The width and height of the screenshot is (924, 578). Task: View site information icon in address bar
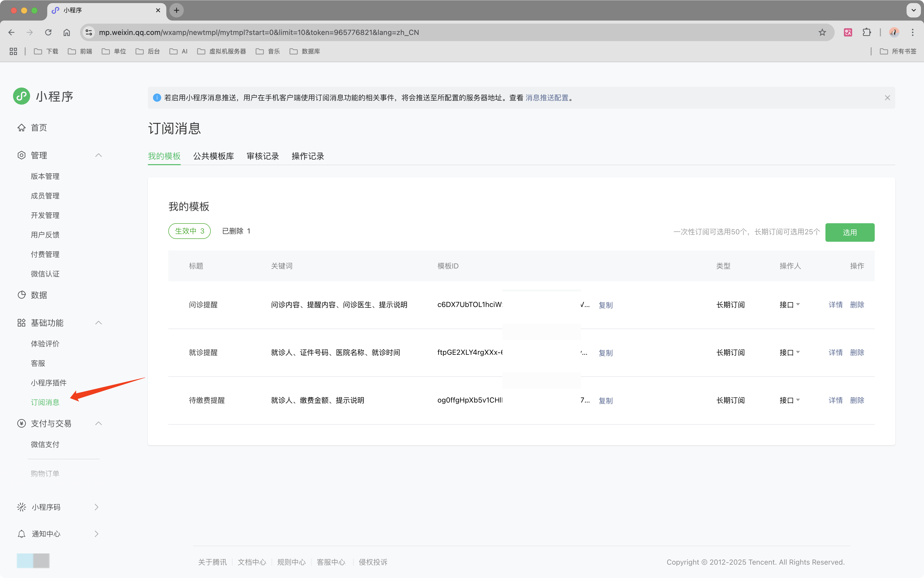(89, 32)
